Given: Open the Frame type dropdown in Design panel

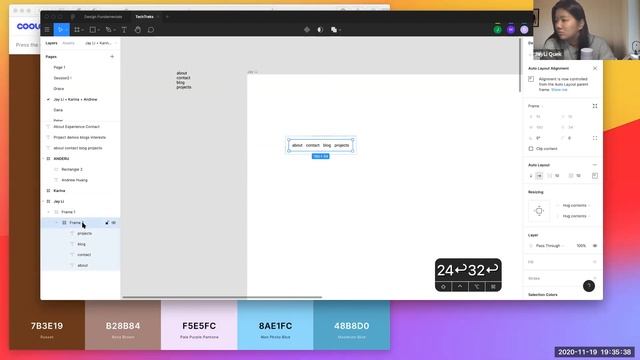Looking at the screenshot, I should click(x=535, y=106).
